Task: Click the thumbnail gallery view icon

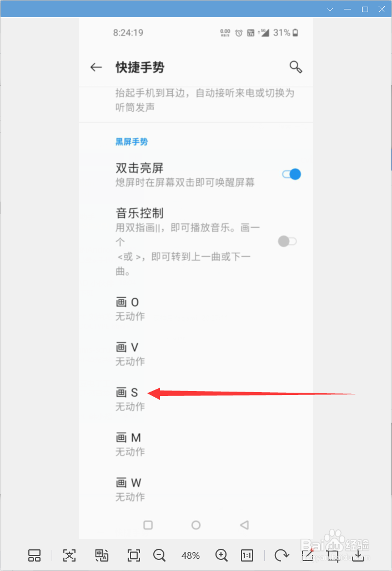Action: pos(34,555)
